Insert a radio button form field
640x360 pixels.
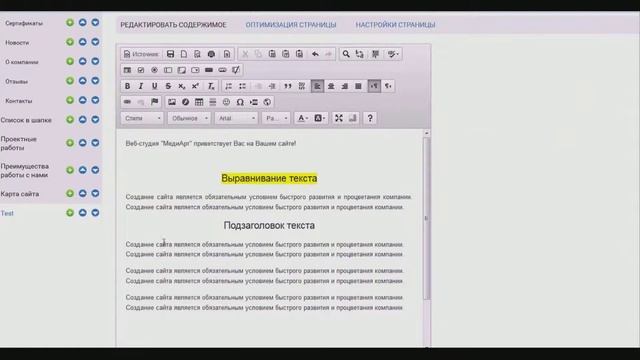[154, 70]
